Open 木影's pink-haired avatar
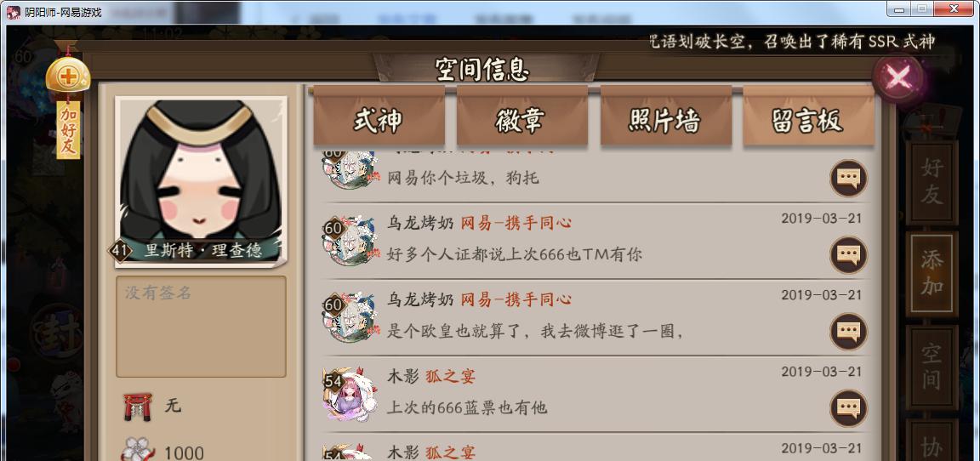This screenshot has height=461, width=980. coord(350,395)
